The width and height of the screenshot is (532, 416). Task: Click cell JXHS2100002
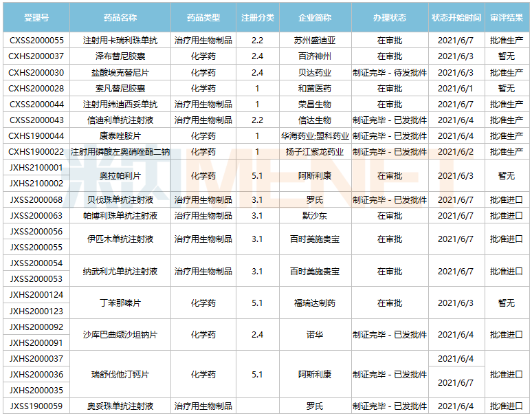(36, 184)
